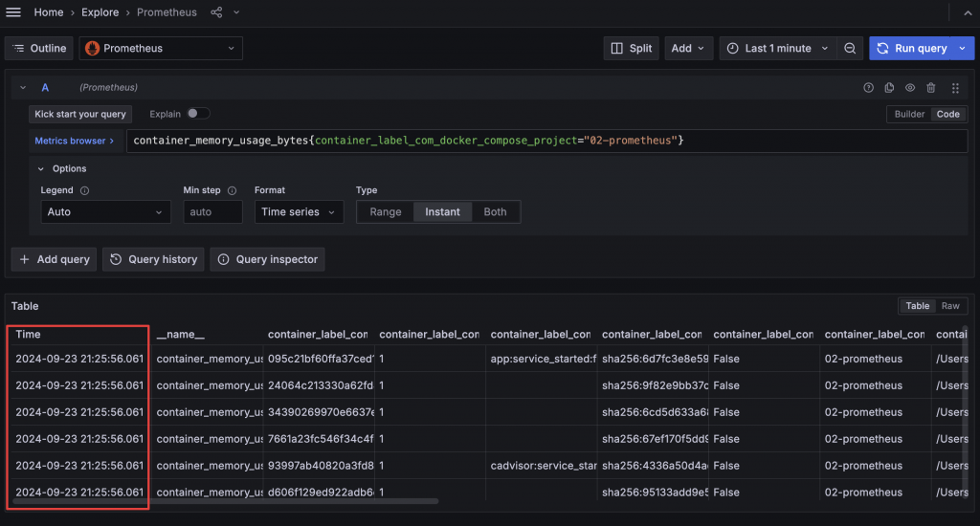Click cell sha256:4336a50d4a
Image resolution: width=980 pixels, height=526 pixels.
click(x=655, y=466)
